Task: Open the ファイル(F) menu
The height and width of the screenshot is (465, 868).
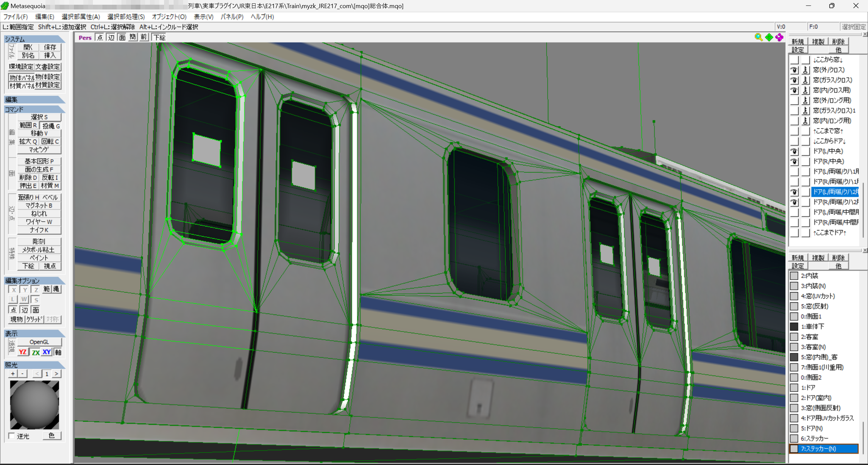Action: (16, 17)
